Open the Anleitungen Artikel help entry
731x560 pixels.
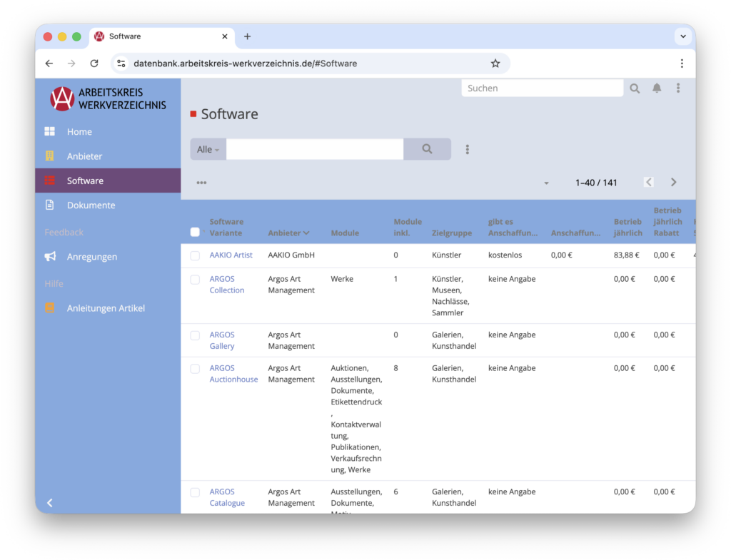tap(106, 309)
